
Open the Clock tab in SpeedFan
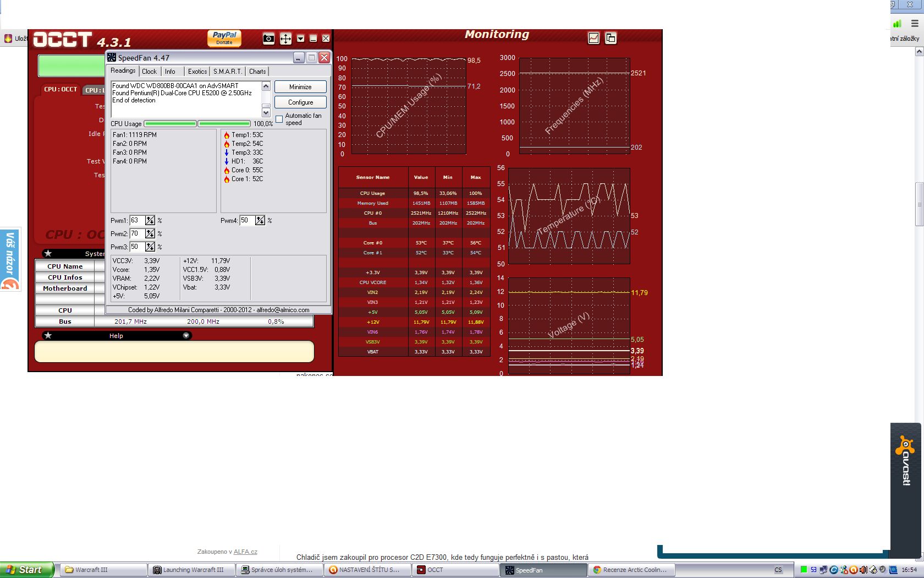click(x=149, y=72)
